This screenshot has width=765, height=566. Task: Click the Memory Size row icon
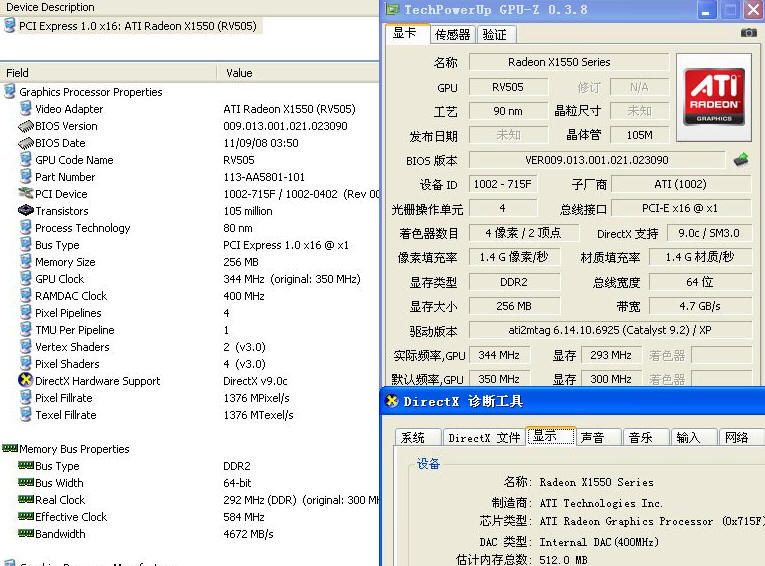coord(25,262)
